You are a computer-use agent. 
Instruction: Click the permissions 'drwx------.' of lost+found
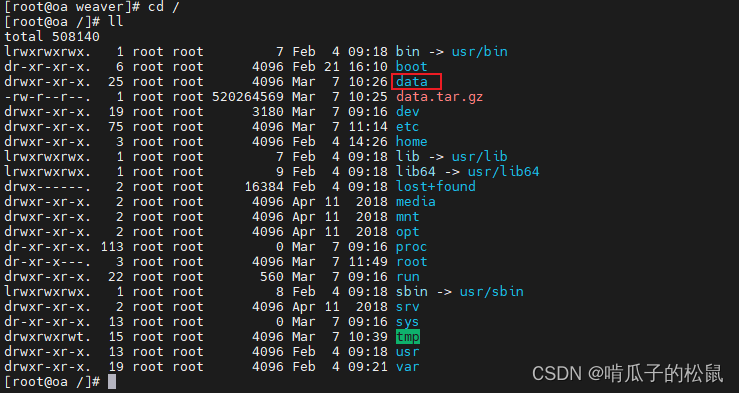48,187
